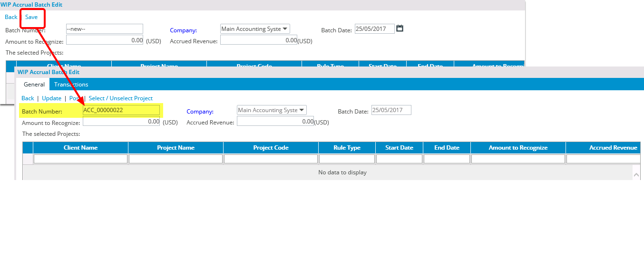Click filter box under Project Name column
This screenshot has height=257, width=644.
pyautogui.click(x=176, y=159)
